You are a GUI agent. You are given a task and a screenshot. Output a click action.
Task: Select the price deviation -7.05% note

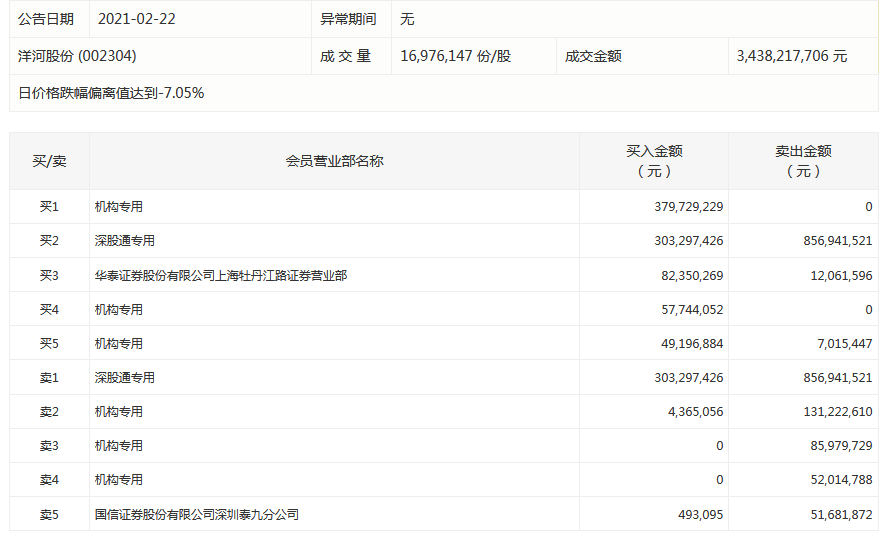(111, 93)
